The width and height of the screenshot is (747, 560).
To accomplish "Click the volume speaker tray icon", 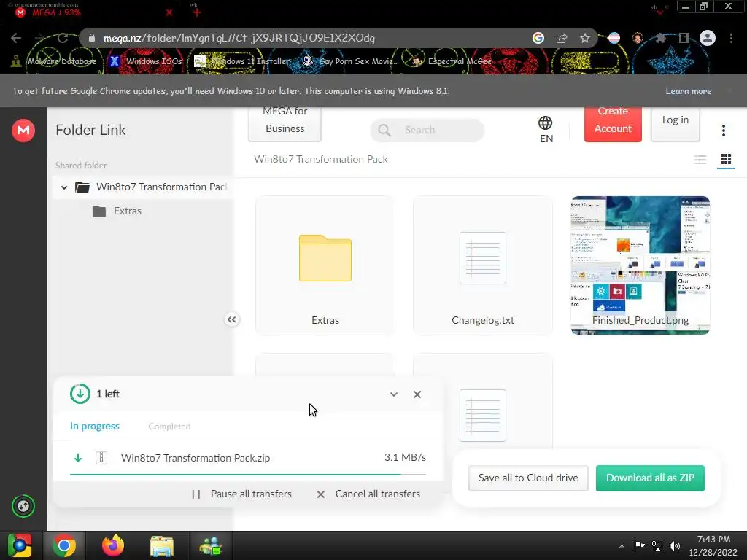I will coord(675,546).
